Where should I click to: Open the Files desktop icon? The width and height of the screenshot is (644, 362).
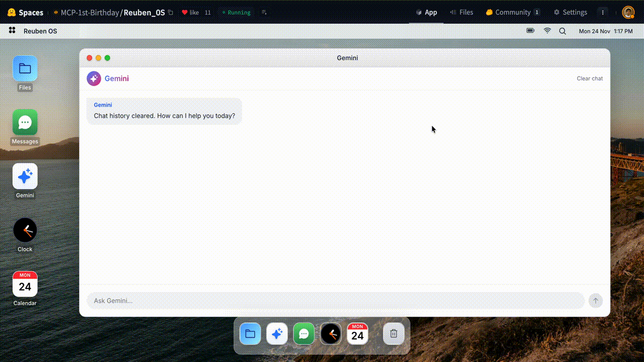(25, 69)
